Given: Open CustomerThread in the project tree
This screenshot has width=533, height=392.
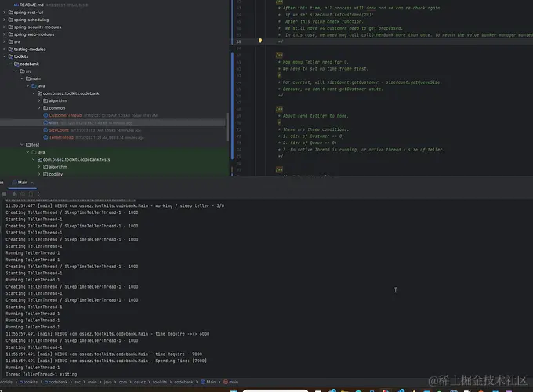Looking at the screenshot, I should coord(65,115).
